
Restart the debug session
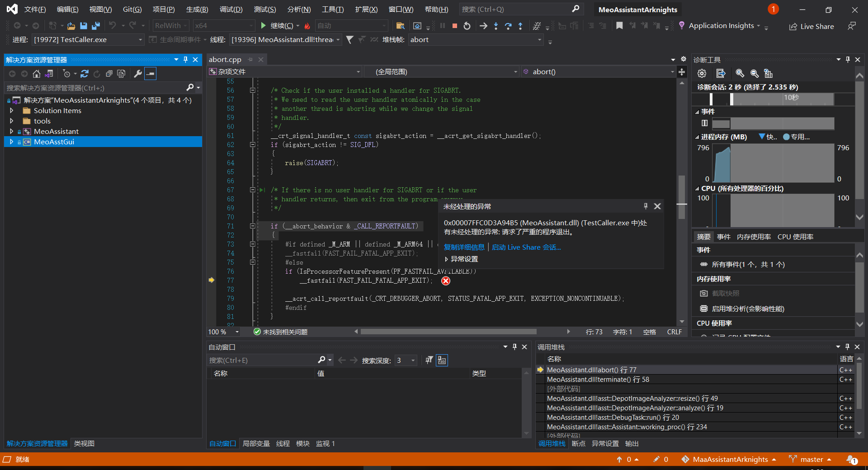pyautogui.click(x=467, y=26)
